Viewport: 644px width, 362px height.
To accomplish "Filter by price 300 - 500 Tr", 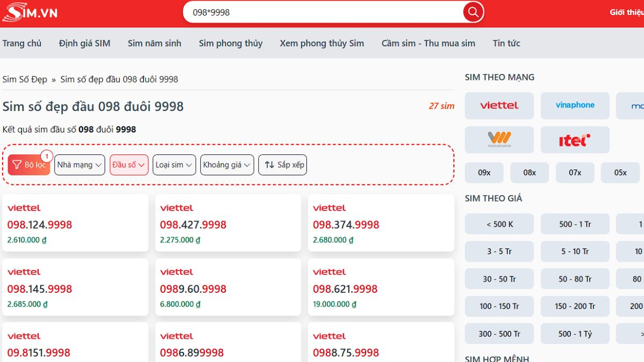I will [499, 334].
